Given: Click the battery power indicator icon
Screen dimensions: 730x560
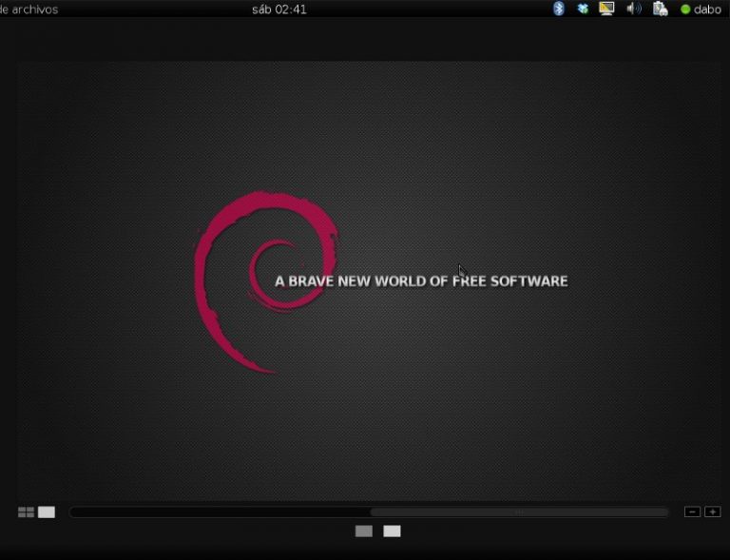Looking at the screenshot, I should [x=661, y=9].
